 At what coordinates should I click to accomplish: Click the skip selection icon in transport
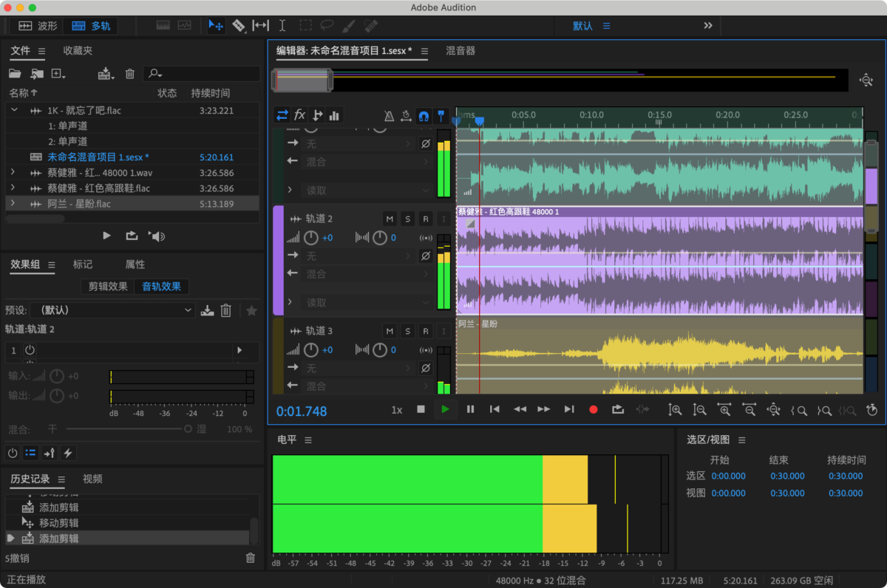coord(642,409)
